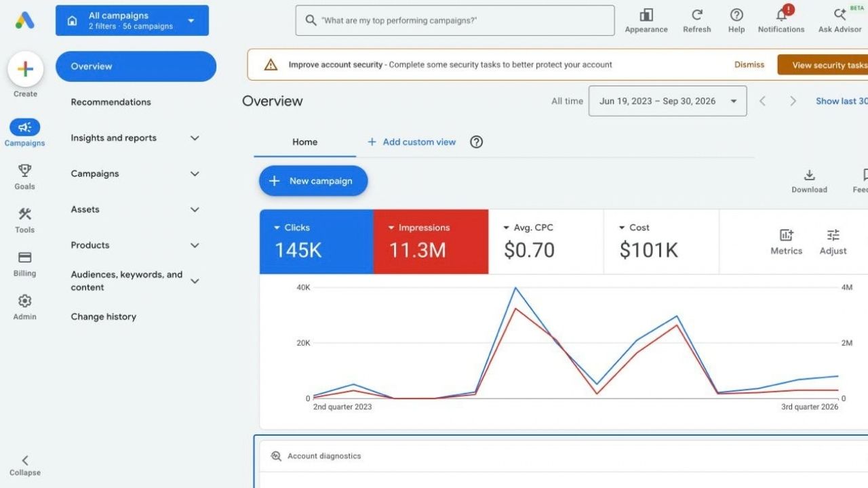
Task: Open Recommendations page
Action: (x=111, y=102)
